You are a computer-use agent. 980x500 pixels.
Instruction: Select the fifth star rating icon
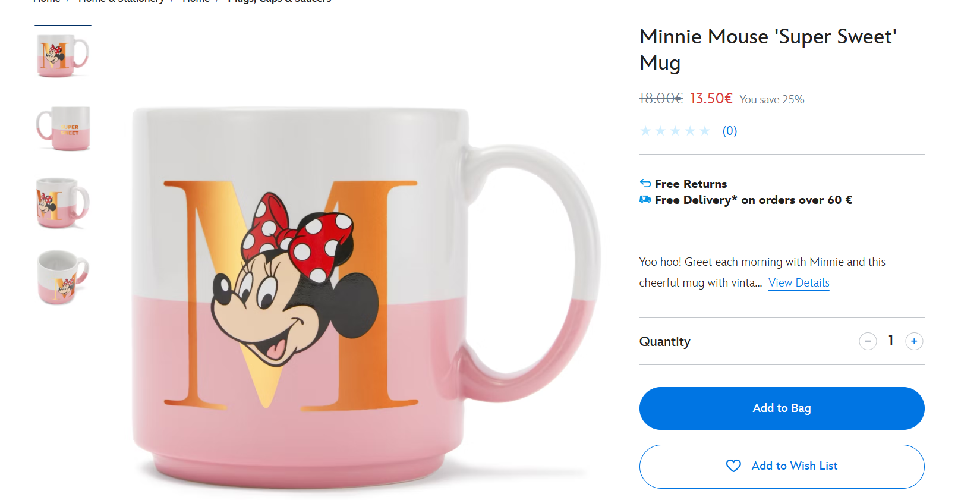[705, 130]
